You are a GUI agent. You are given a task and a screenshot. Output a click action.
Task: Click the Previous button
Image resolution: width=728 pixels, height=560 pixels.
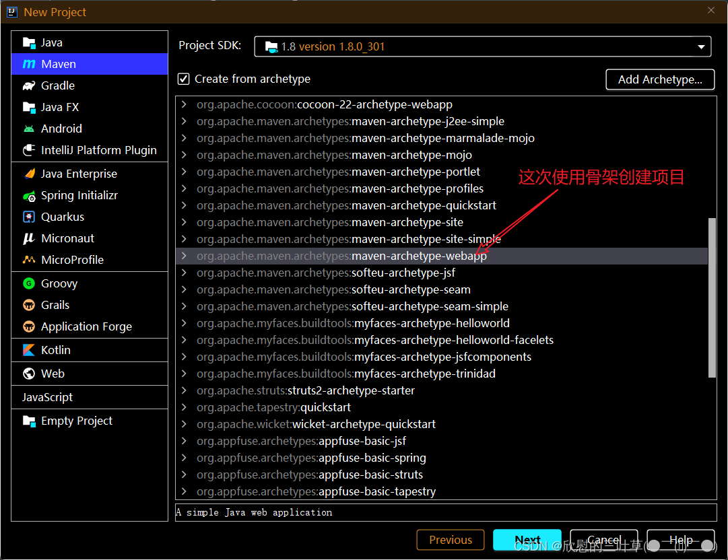click(451, 540)
